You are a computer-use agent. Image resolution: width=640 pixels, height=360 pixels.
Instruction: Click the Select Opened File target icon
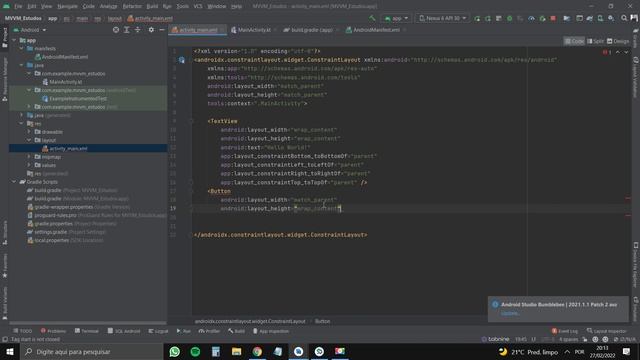[116, 30]
